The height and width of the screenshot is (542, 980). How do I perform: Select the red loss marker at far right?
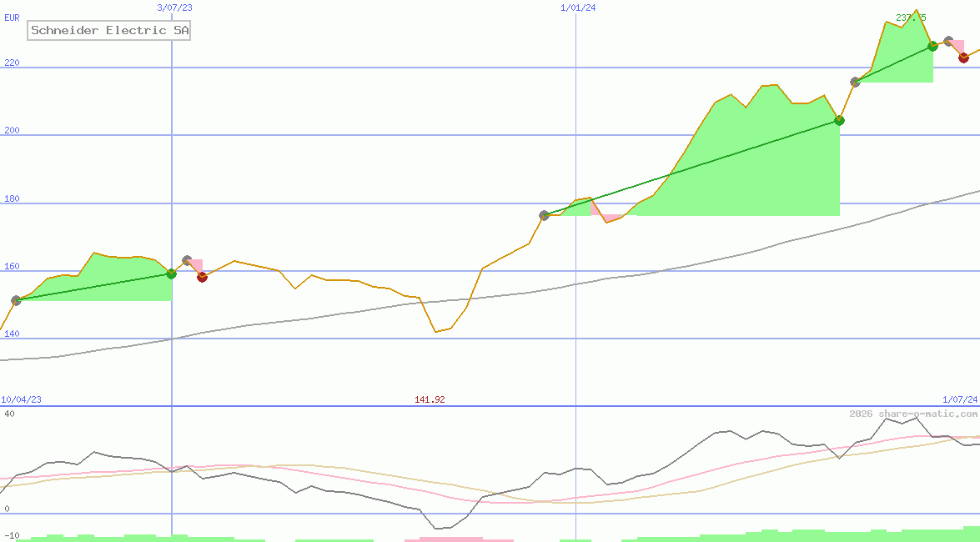[x=963, y=58]
